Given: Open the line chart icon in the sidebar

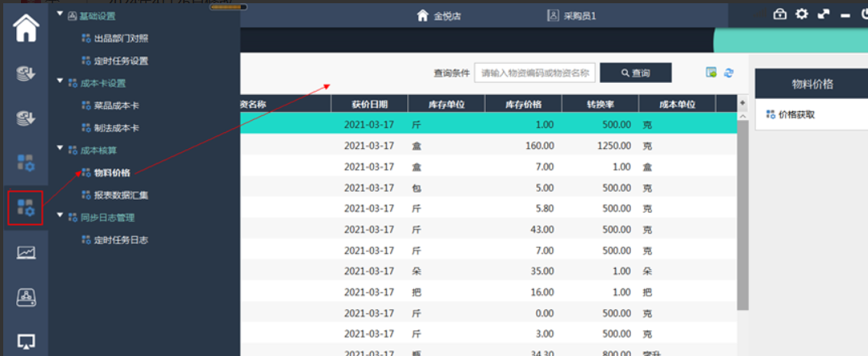Looking at the screenshot, I should click(25, 253).
